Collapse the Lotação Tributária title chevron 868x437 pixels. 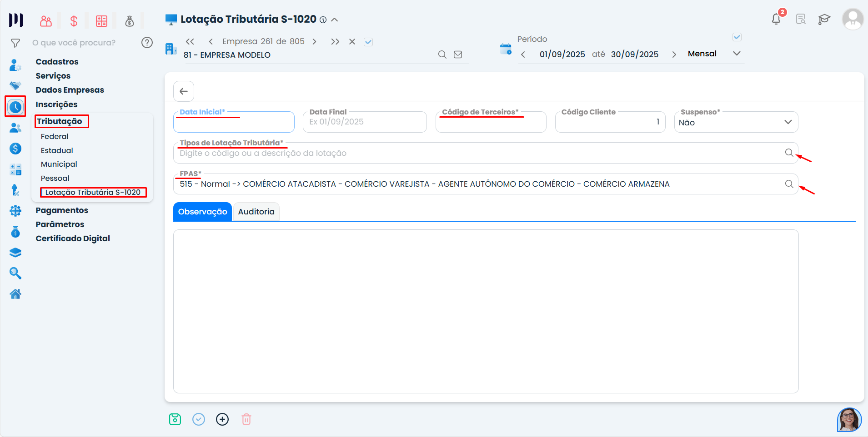pos(335,20)
